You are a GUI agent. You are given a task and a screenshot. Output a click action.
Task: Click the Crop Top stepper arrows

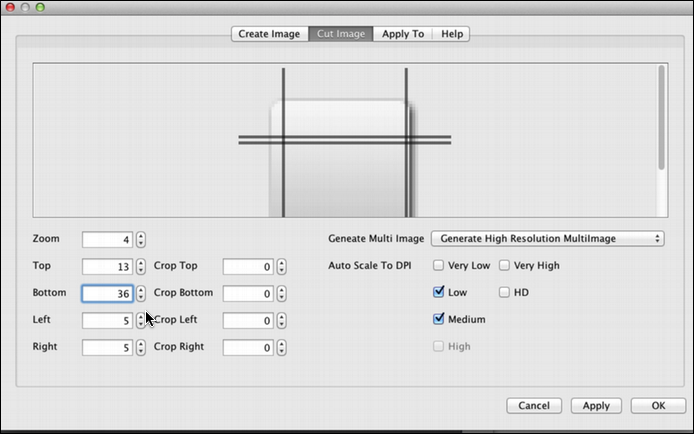(281, 266)
